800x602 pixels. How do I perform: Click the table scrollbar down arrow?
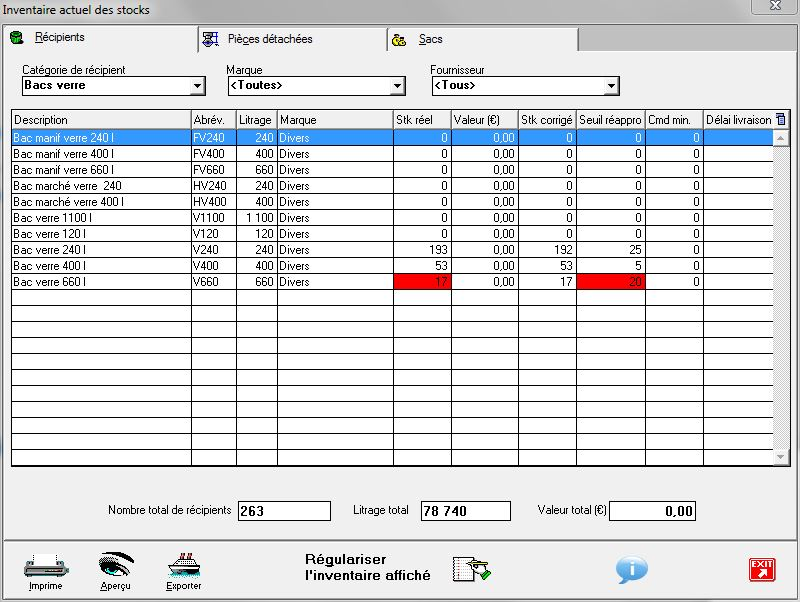[x=781, y=457]
